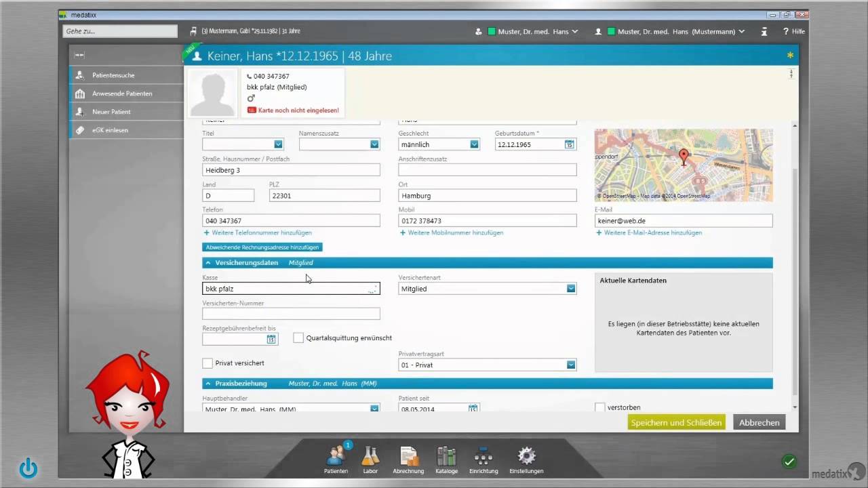868x488 pixels.
Task: Select Patientensuche in the sidebar
Action: (x=126, y=75)
